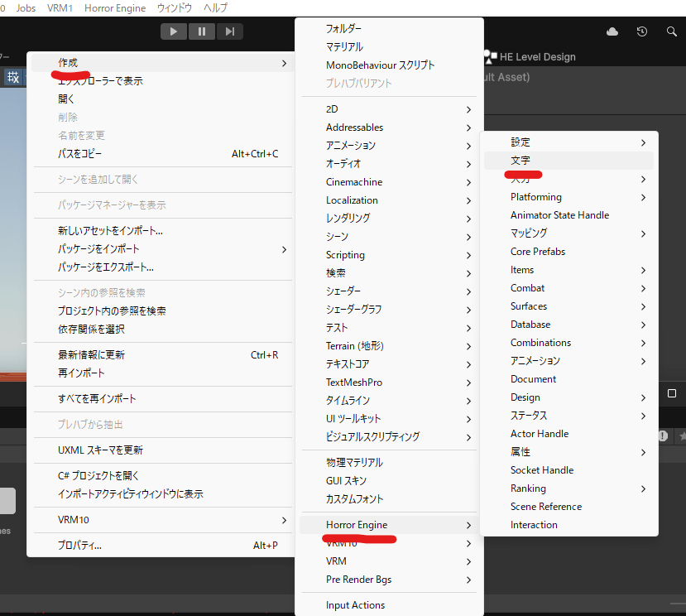The width and height of the screenshot is (686, 616).
Task: Choose C# プロジェクトを開く
Action: [163, 476]
